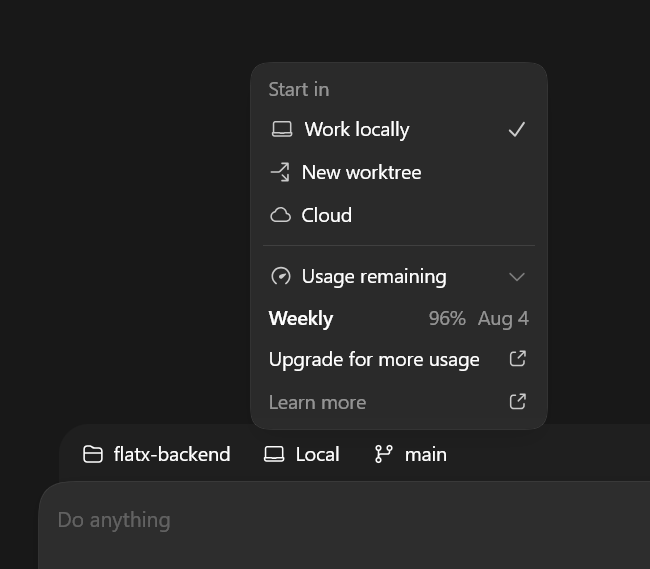Choose New worktree from the menu
Viewport: 650px width, 569px height.
(x=399, y=172)
